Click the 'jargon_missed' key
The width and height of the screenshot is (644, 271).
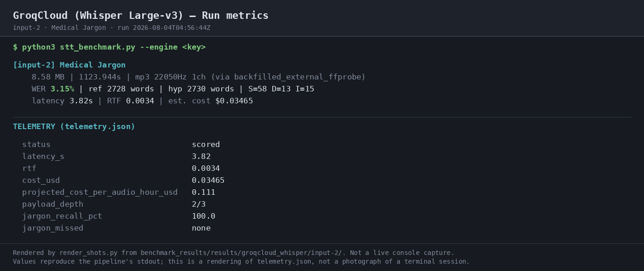[53, 228]
